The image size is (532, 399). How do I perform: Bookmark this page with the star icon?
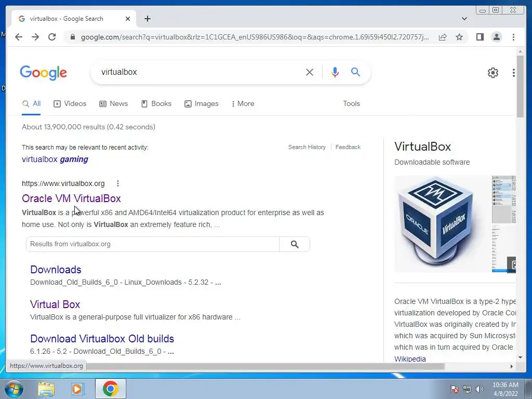point(459,37)
